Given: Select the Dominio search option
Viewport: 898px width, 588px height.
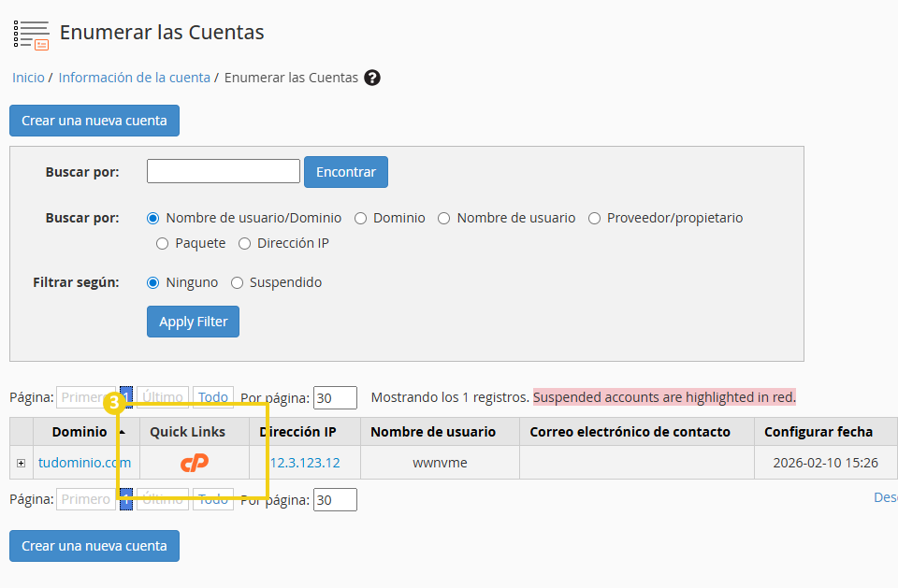Looking at the screenshot, I should [x=360, y=218].
